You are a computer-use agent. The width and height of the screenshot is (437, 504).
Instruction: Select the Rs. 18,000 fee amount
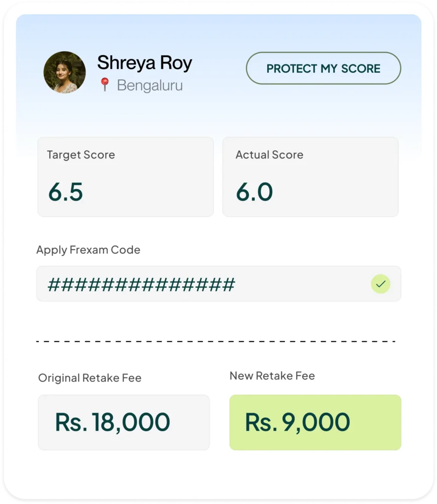pos(112,422)
